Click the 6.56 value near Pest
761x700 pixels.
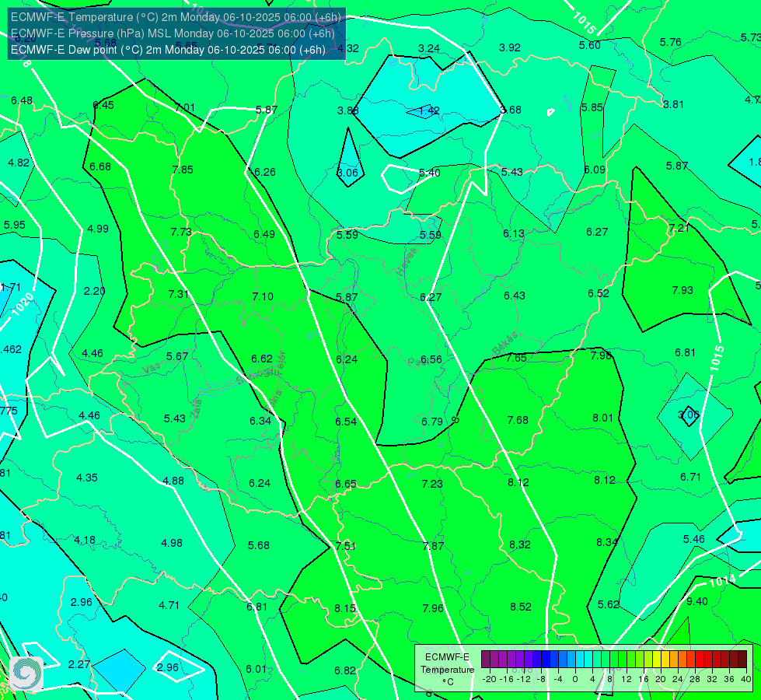click(431, 359)
